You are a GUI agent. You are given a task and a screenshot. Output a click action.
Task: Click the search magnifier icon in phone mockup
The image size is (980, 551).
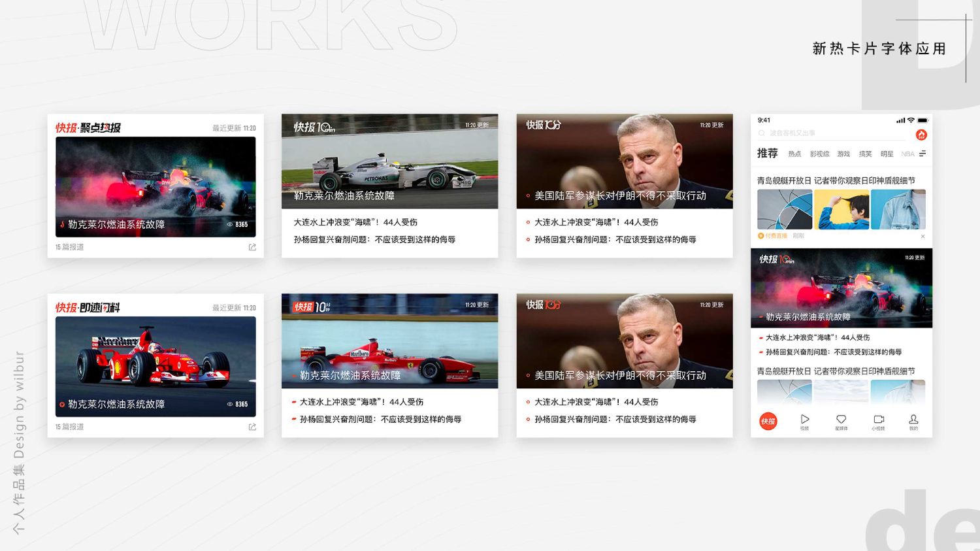[762, 133]
